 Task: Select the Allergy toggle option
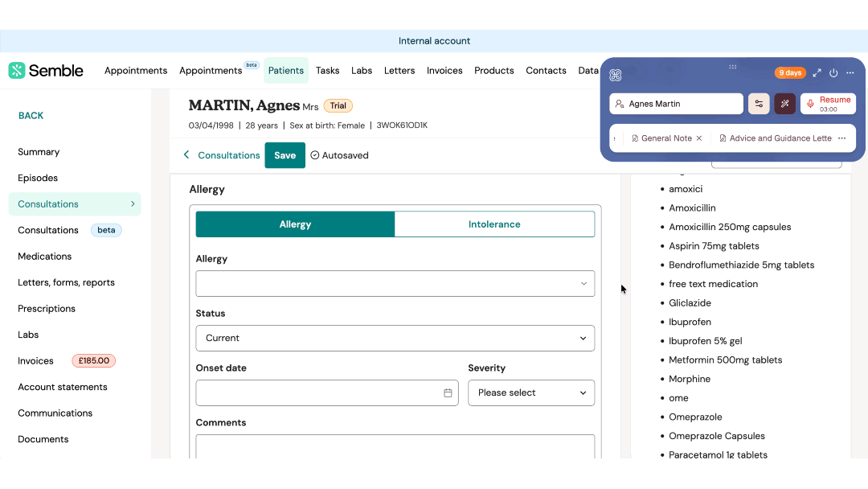(295, 224)
